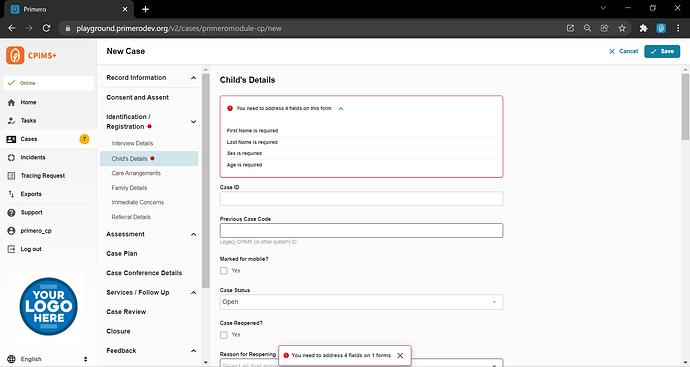Open the Home icon in sidebar
The image size is (690, 367).
click(x=11, y=102)
